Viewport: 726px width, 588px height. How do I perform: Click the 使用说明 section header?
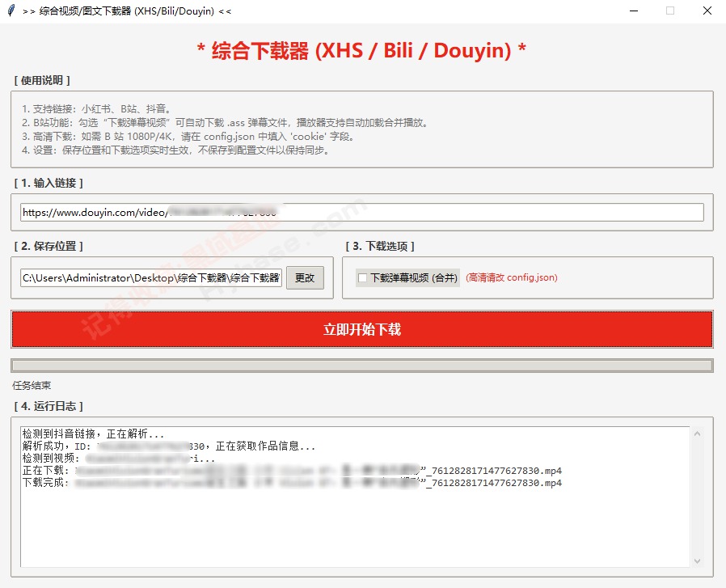42,80
